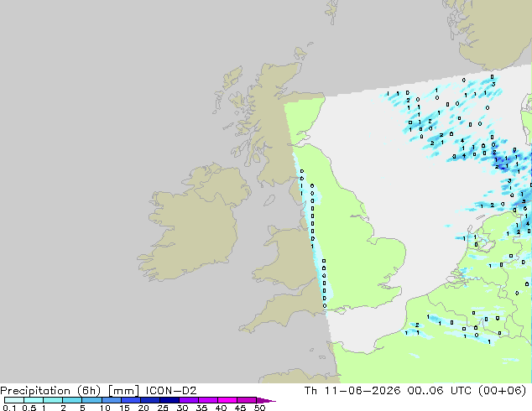Click the '35' legend label
This screenshot has width=532, height=411.
click(x=201, y=408)
